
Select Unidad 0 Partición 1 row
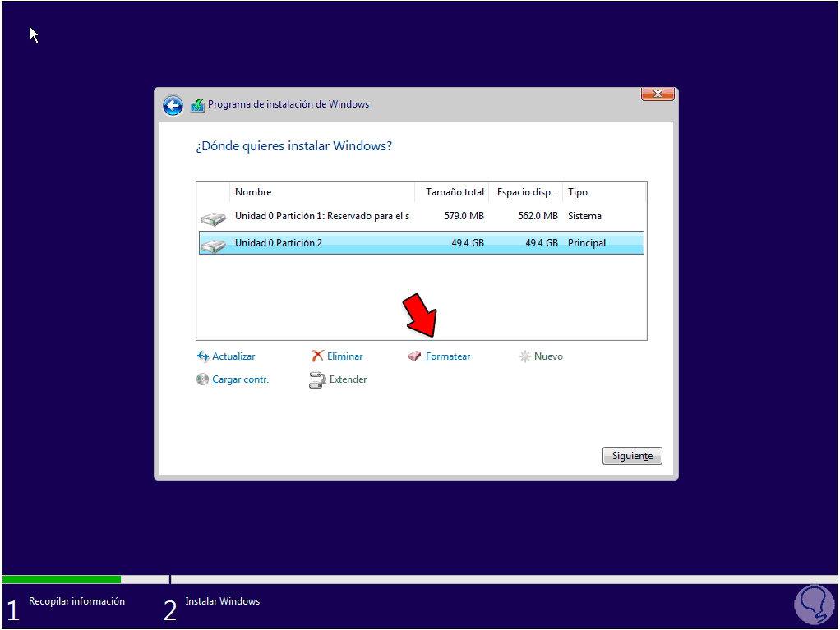coord(422,216)
